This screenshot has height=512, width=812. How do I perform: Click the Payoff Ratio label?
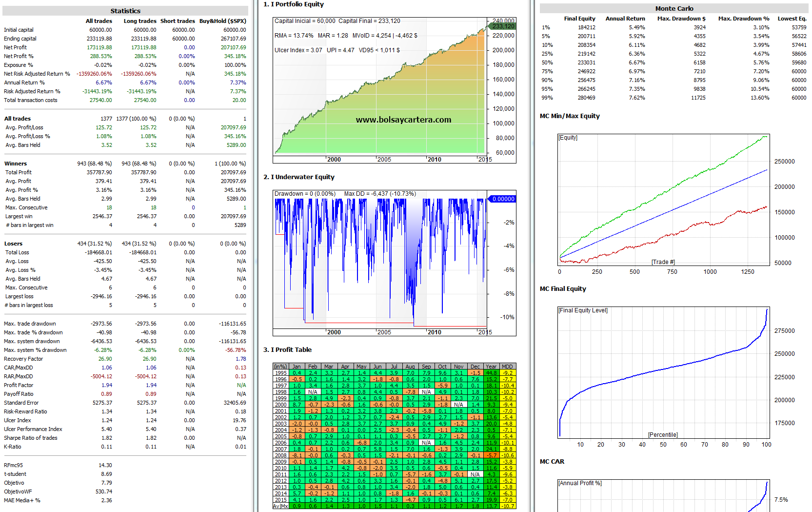19,394
